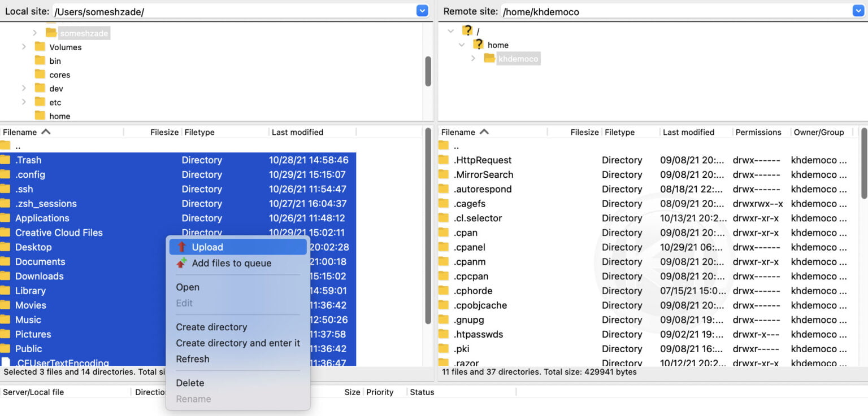
Task: Click the Permissions column header
Action: (x=759, y=132)
